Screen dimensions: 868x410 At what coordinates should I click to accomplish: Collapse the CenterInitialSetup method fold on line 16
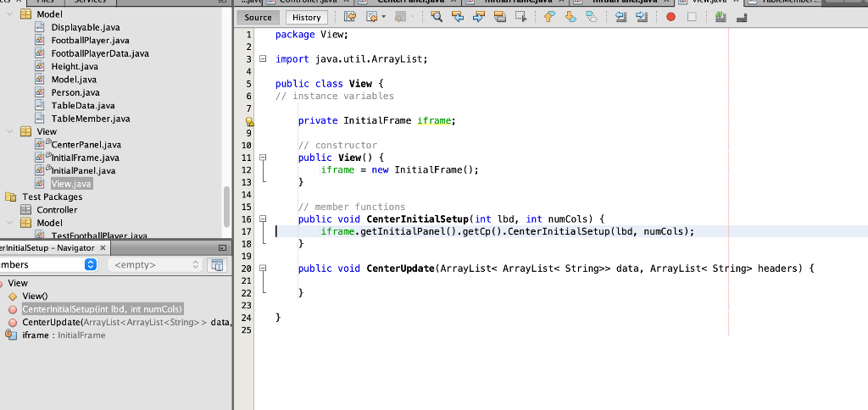[x=263, y=219]
